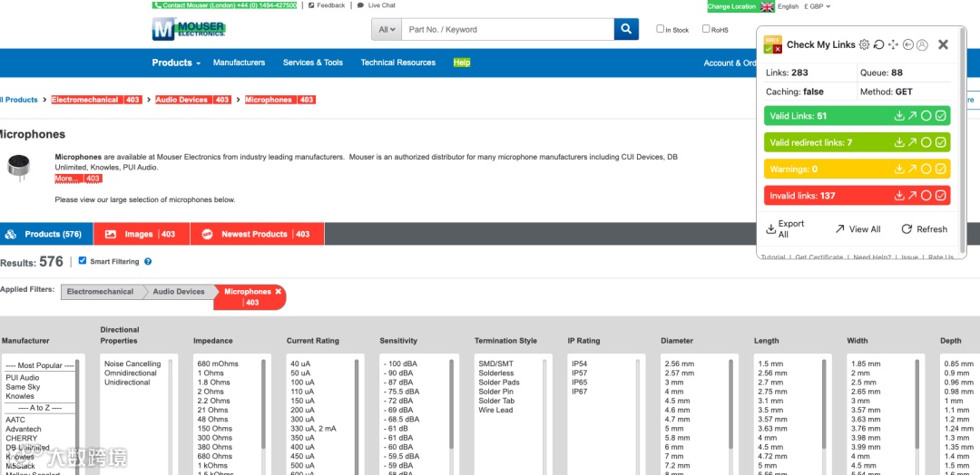Uncheck the Smart Filtering checkbox
The height and width of the screenshot is (475, 980).
tap(83, 261)
